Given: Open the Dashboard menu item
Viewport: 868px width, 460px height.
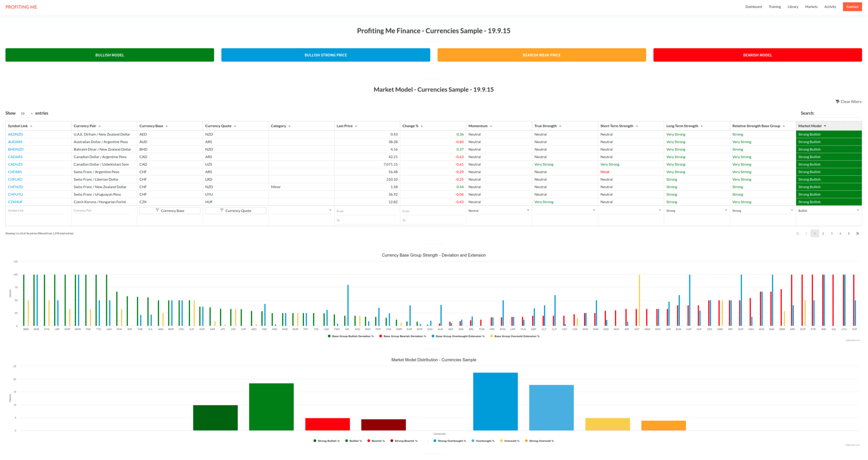Looking at the screenshot, I should (754, 7).
